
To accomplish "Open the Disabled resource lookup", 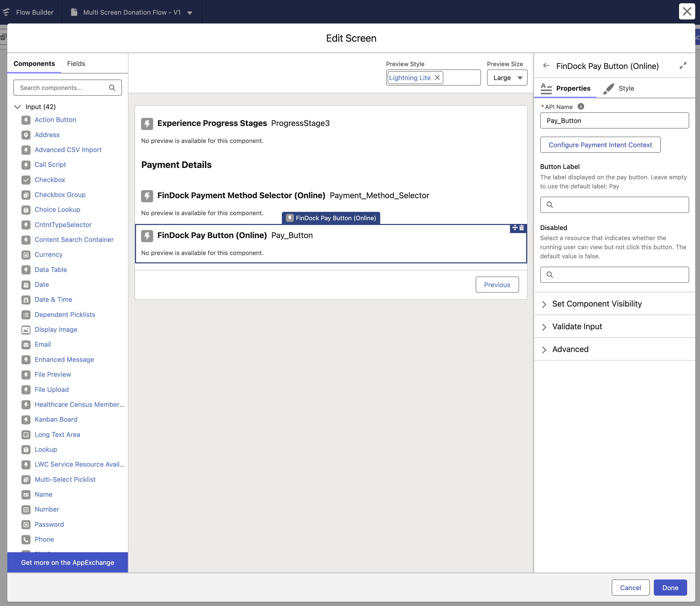I will 614,275.
